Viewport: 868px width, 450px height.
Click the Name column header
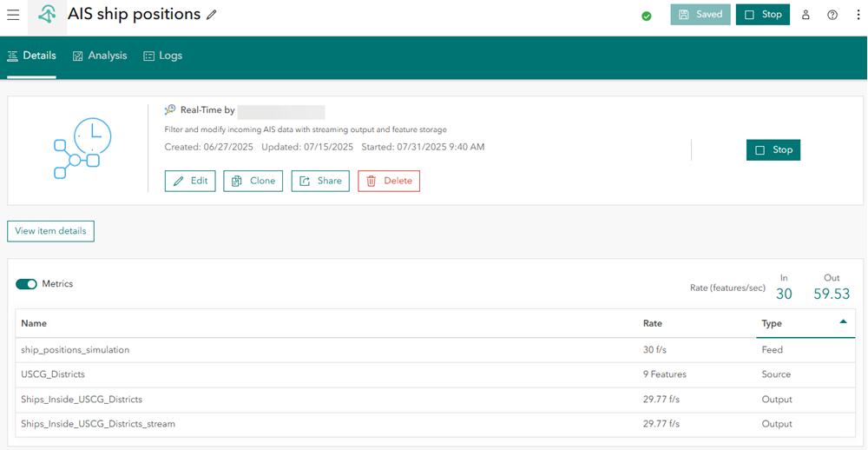[34, 323]
